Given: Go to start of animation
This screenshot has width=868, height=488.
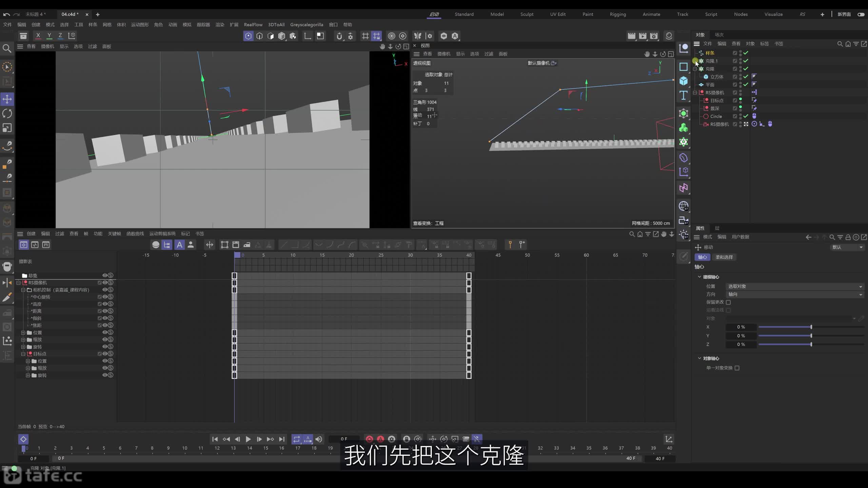Looking at the screenshot, I should click(x=215, y=439).
